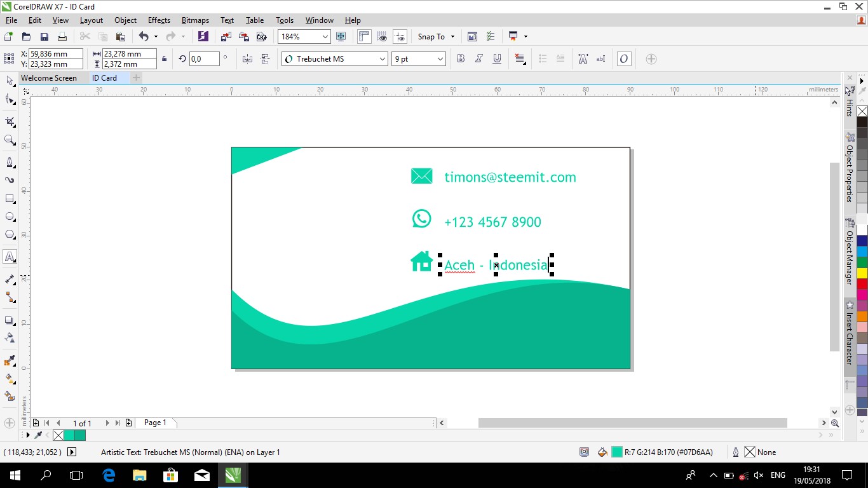Select the Crop tool in toolbox
Viewport: 868px width, 488px height.
pos(10,121)
